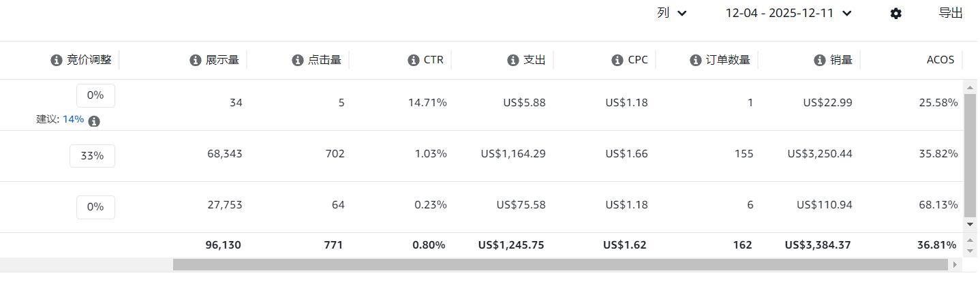Viewport: 980px width, 284px height.
Task: Click the info icon next to 建议 14%
Action: (94, 121)
